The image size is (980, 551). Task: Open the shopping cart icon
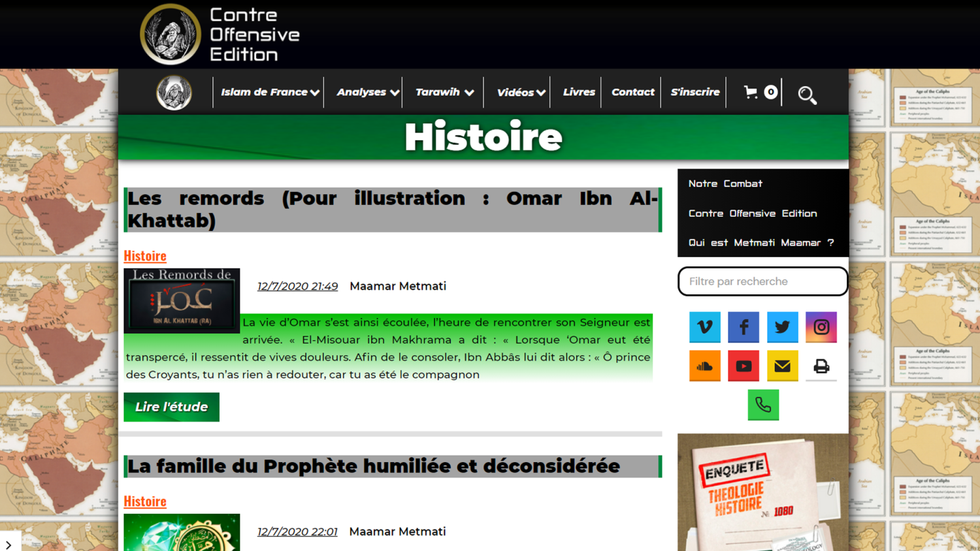(751, 92)
